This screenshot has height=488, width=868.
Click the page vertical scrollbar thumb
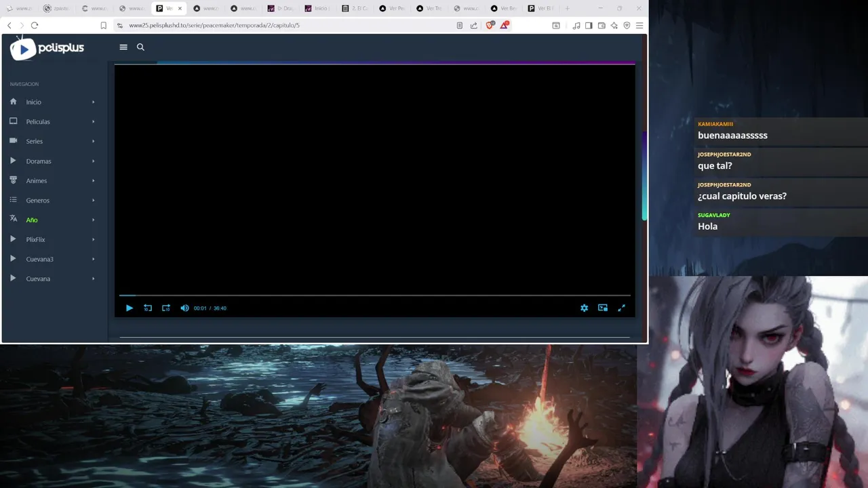tap(644, 176)
